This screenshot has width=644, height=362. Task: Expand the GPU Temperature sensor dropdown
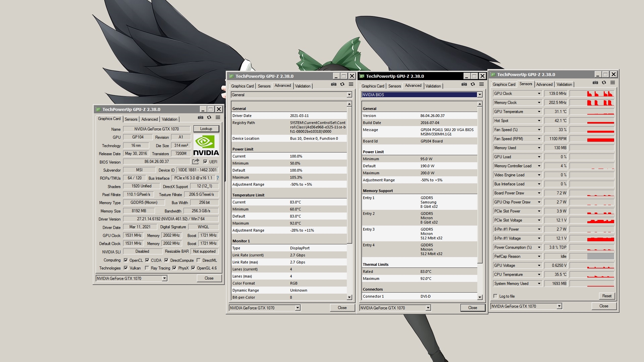tap(539, 112)
